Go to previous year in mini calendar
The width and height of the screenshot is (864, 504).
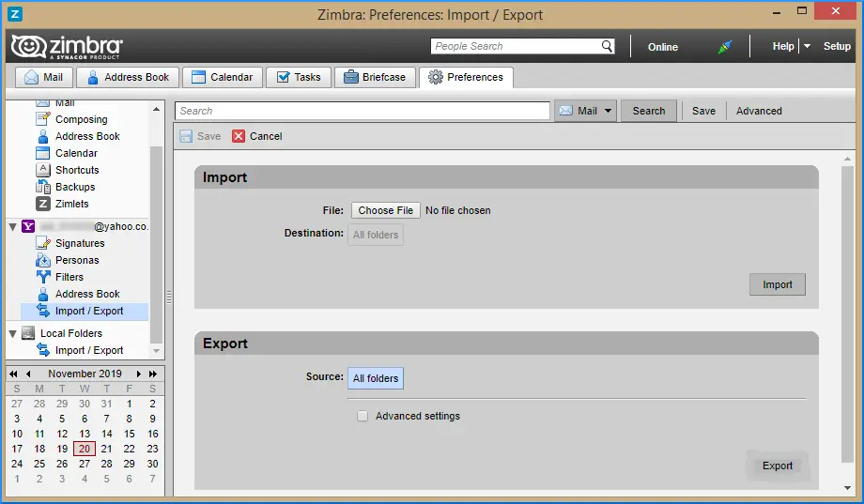(13, 374)
